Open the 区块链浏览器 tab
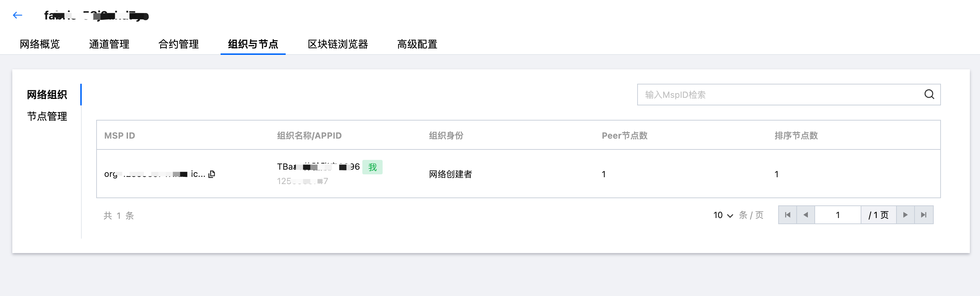This screenshot has height=296, width=980. pyautogui.click(x=337, y=44)
